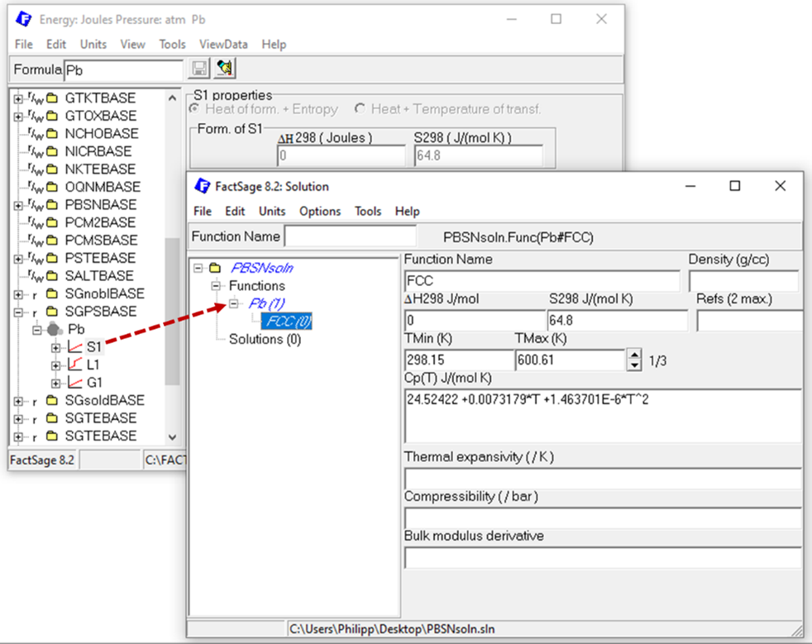Click the Function Name field showing FCC
Viewport: 812px width, 644px height.
click(542, 281)
